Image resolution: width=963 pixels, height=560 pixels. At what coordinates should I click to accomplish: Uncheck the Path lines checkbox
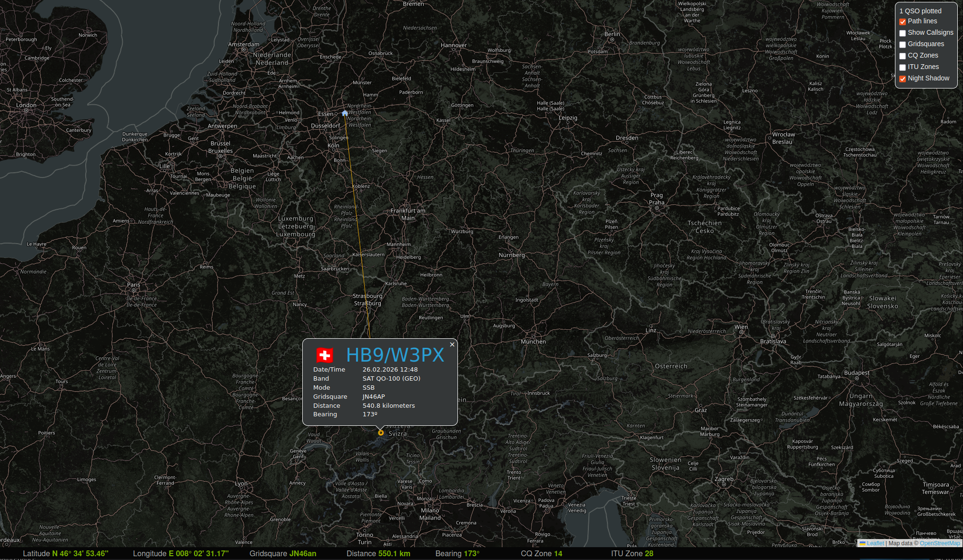point(903,21)
